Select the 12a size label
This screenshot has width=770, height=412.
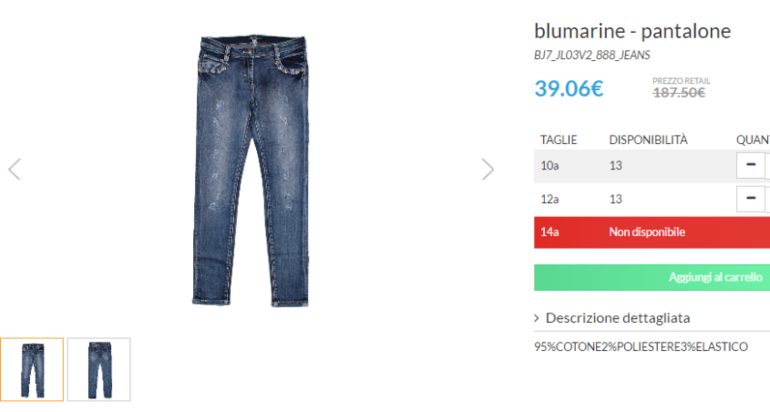550,199
